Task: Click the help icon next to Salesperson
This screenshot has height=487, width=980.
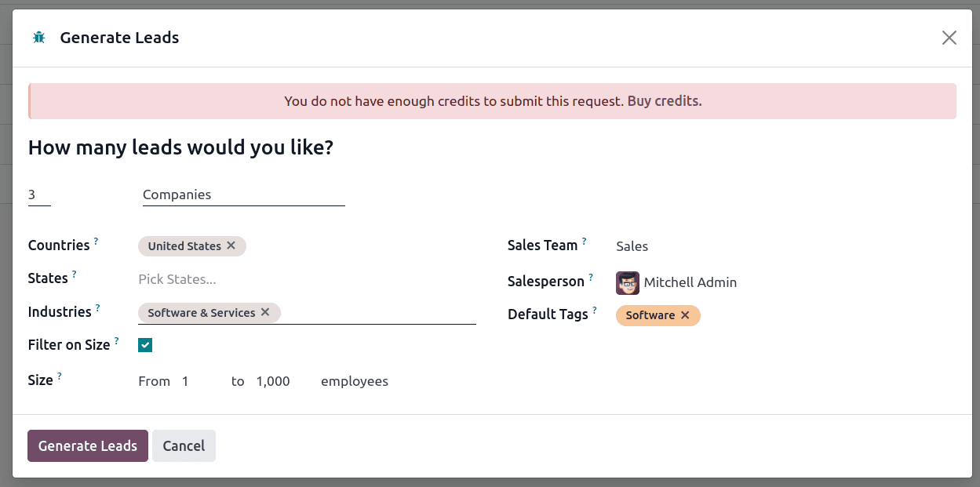Action: [590, 276]
